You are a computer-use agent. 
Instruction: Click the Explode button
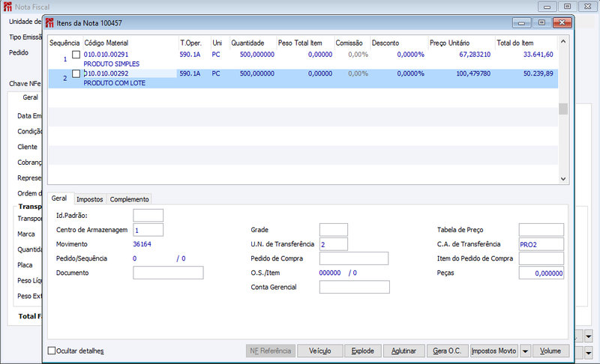pos(362,351)
